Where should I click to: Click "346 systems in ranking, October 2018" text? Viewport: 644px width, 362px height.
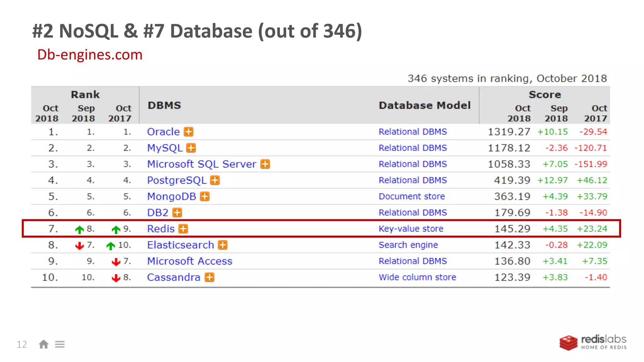[x=507, y=78]
